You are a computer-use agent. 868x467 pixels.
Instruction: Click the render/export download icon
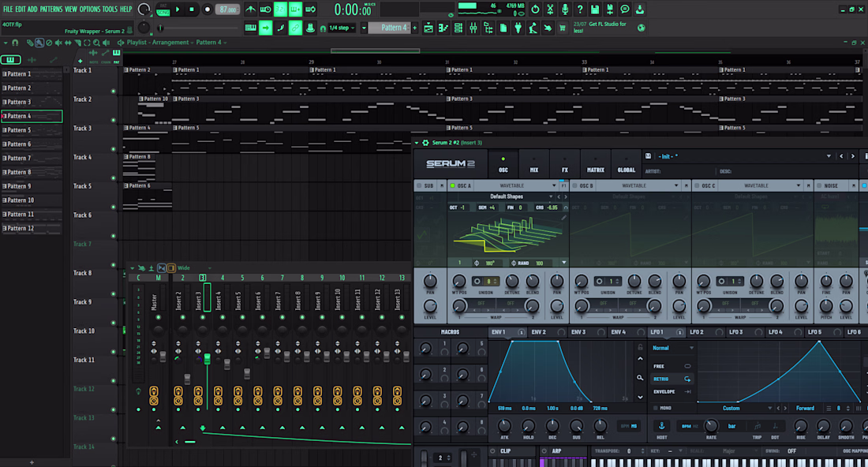pos(640,9)
